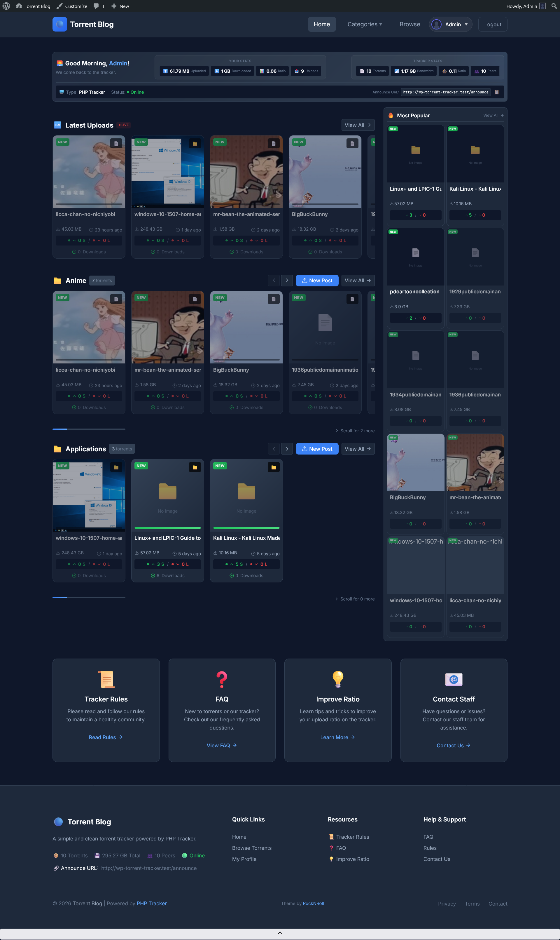The image size is (560, 940).
Task: Switch to the Browse tab
Action: pyautogui.click(x=410, y=24)
